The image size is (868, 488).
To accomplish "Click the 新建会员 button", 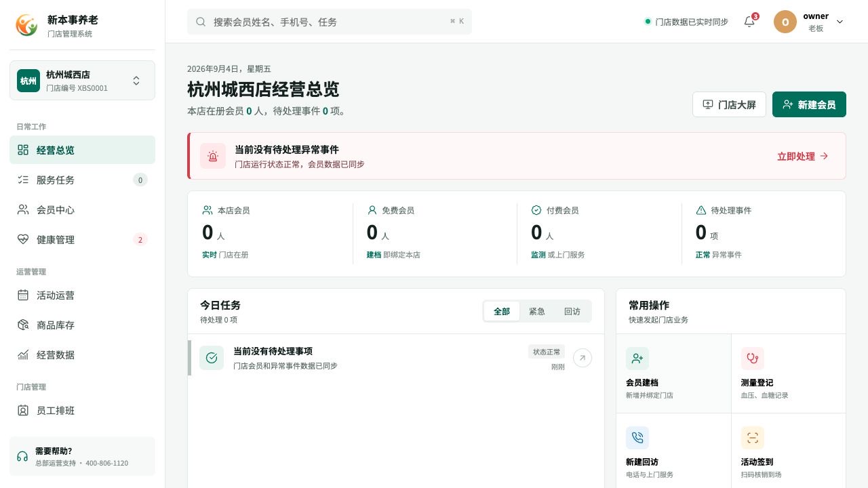I will pyautogui.click(x=809, y=104).
